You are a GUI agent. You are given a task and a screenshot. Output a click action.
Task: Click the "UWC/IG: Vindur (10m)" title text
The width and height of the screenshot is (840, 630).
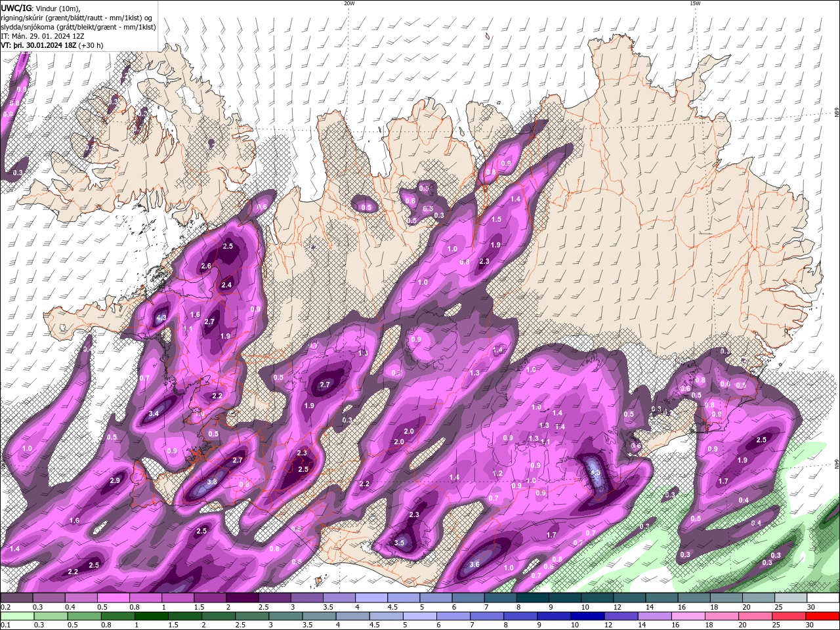coord(39,7)
